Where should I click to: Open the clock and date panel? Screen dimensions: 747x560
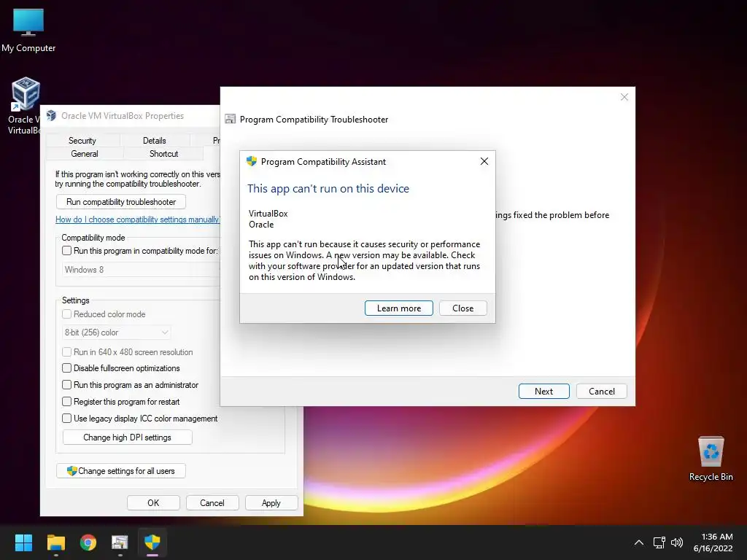click(713, 542)
